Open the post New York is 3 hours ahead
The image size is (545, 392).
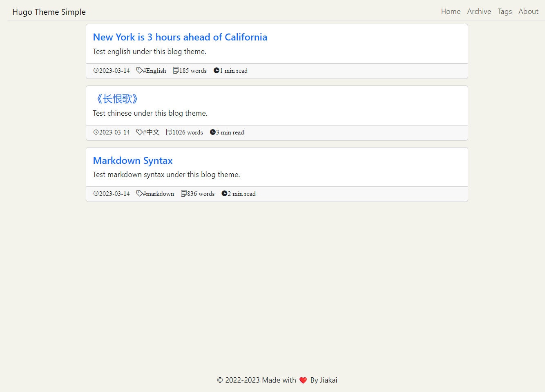(180, 37)
